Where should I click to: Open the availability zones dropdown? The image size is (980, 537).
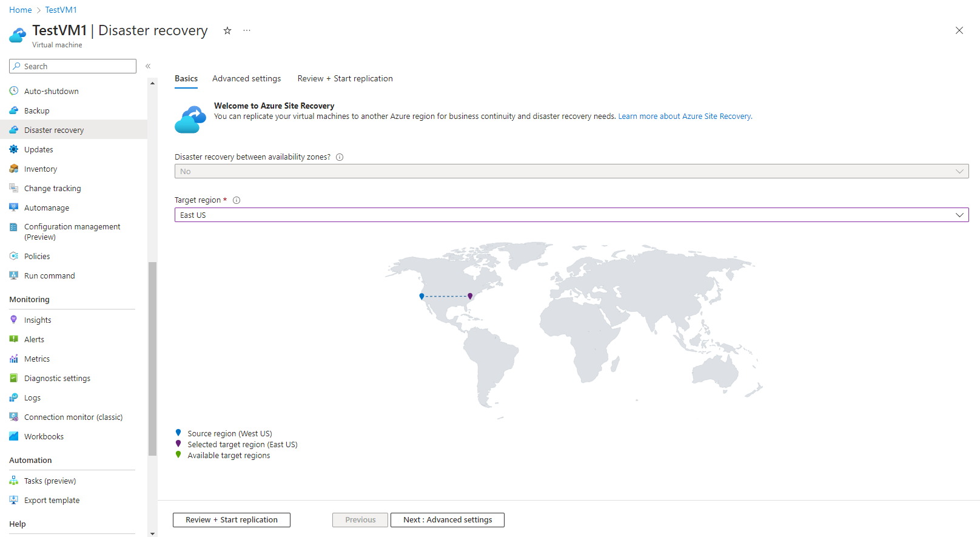(571, 171)
